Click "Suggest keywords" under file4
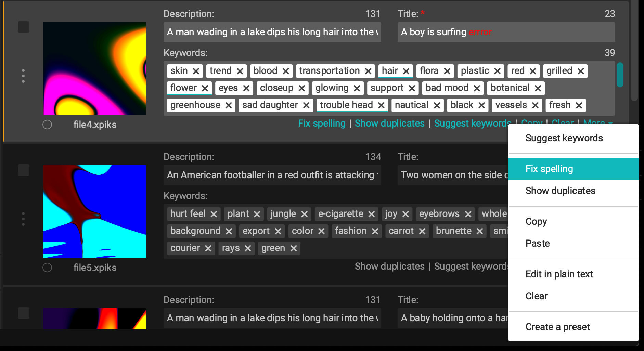 click(473, 123)
